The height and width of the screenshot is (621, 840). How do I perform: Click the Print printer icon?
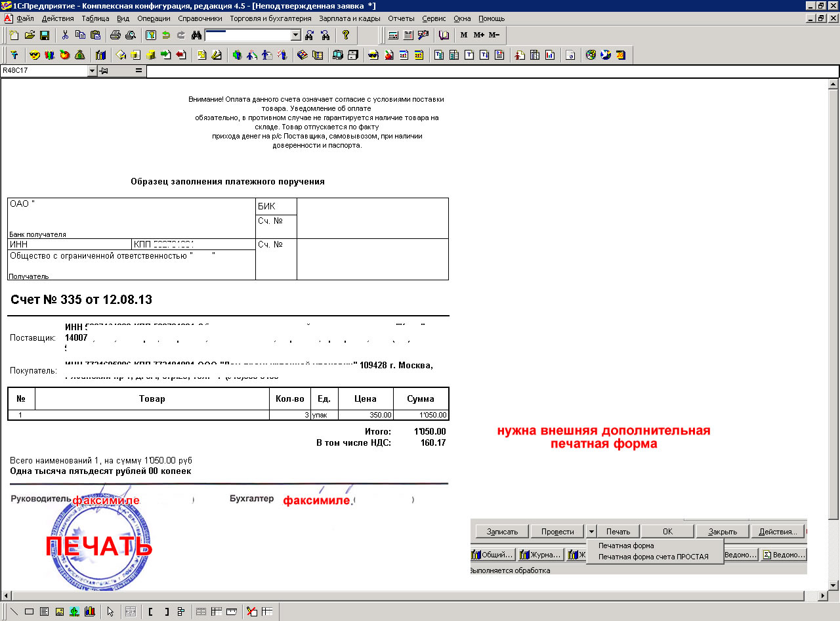115,35
